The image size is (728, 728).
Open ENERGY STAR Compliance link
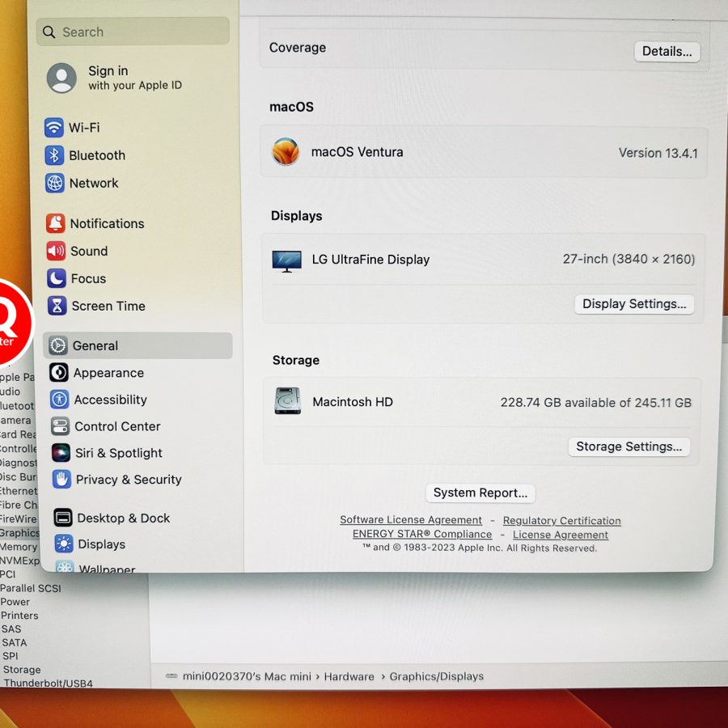(x=422, y=534)
